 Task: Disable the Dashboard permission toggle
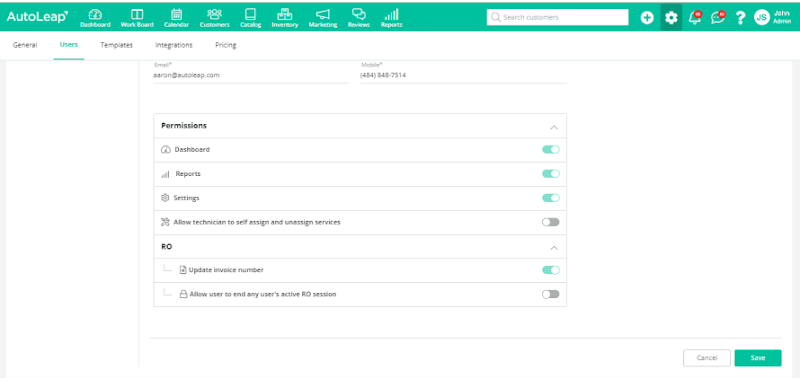tap(551, 149)
